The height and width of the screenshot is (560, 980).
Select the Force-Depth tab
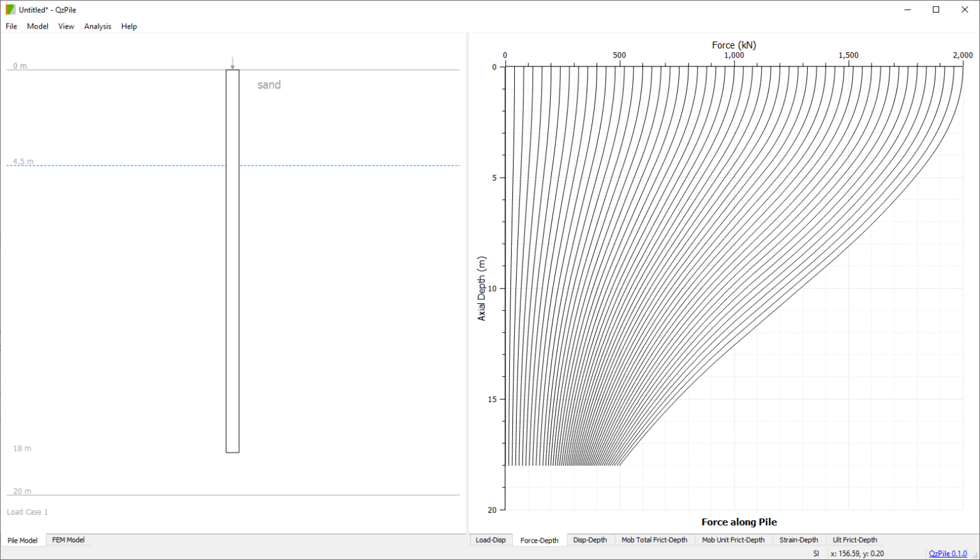tap(539, 540)
